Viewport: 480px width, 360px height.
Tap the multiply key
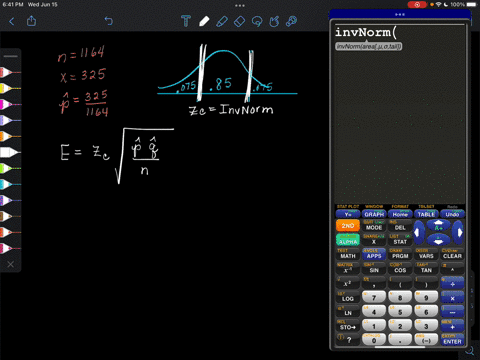coord(452,298)
